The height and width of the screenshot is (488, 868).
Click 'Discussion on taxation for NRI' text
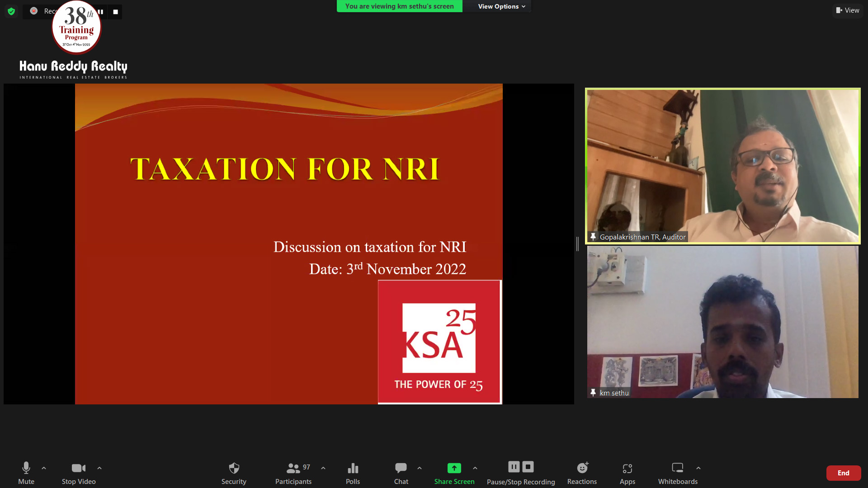pyautogui.click(x=370, y=247)
